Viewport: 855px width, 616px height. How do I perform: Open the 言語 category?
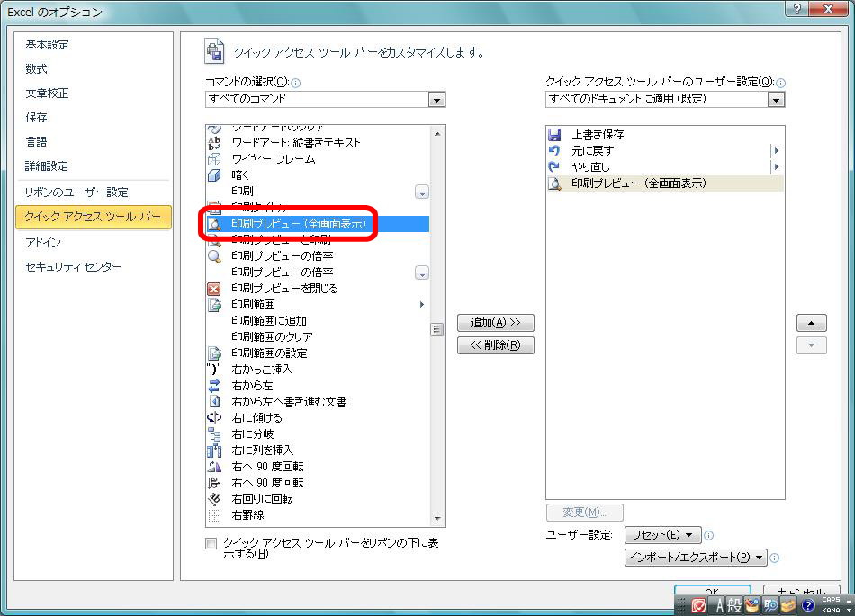[x=37, y=142]
